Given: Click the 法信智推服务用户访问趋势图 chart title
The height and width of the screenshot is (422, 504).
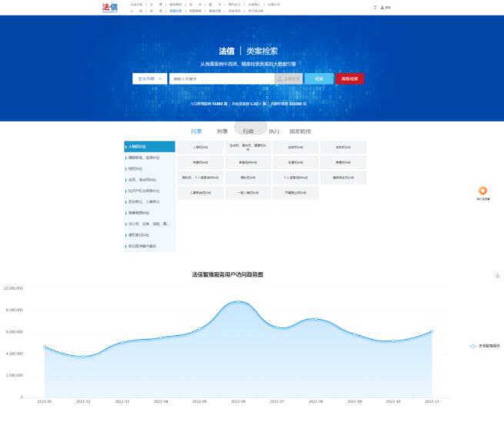Looking at the screenshot, I should 228,274.
